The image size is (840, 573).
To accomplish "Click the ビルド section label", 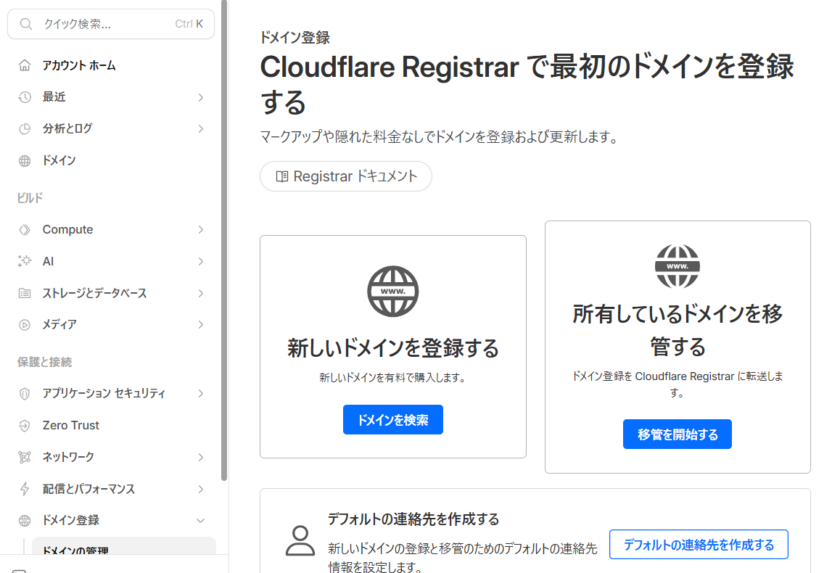I will 29,198.
